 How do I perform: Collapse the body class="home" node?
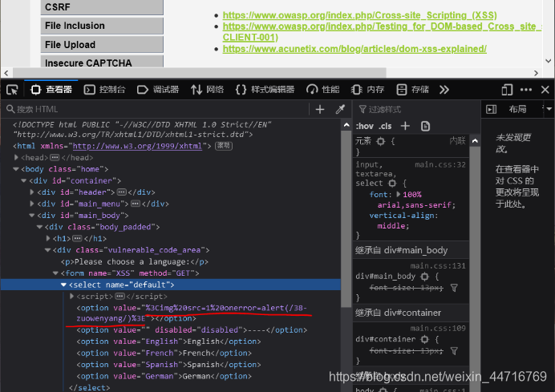tap(16, 169)
